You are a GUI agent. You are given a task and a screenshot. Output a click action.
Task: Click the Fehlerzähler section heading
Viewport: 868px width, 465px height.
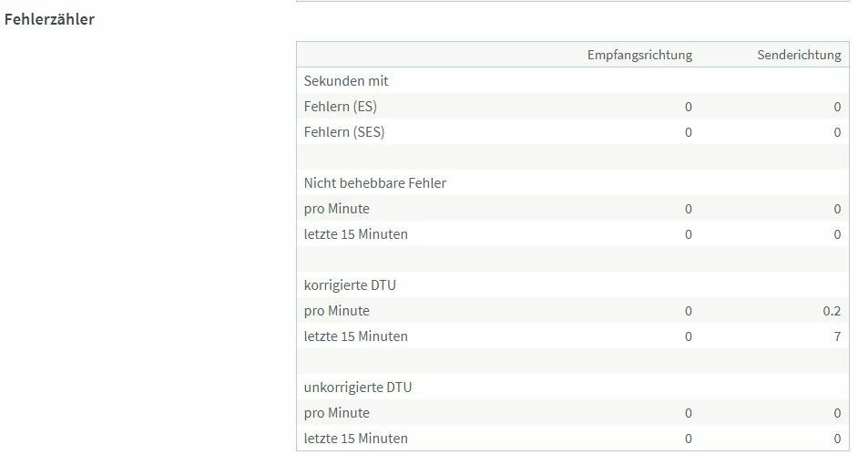point(49,19)
